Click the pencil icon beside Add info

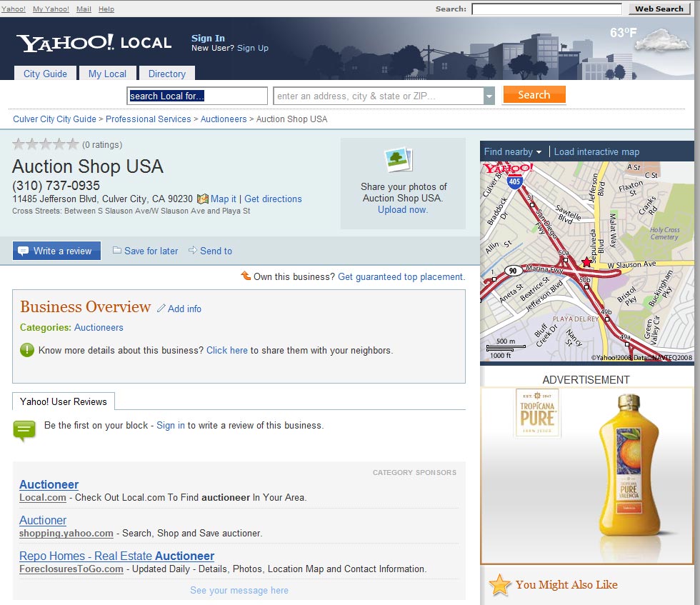161,308
